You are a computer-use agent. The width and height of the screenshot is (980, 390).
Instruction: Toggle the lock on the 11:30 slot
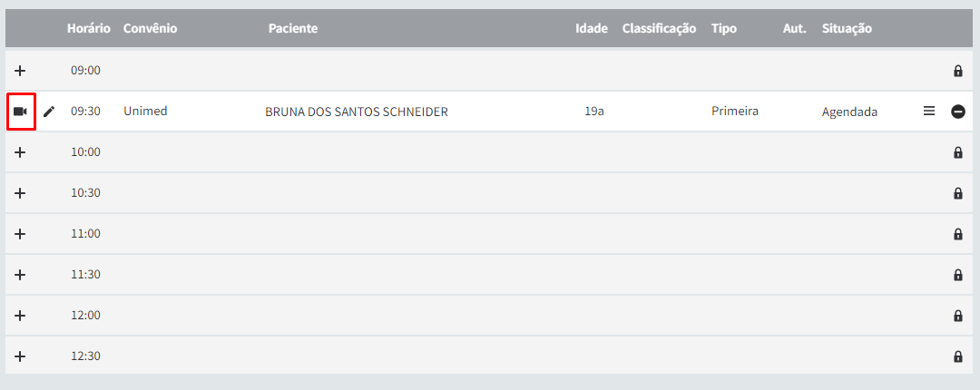[957, 275]
